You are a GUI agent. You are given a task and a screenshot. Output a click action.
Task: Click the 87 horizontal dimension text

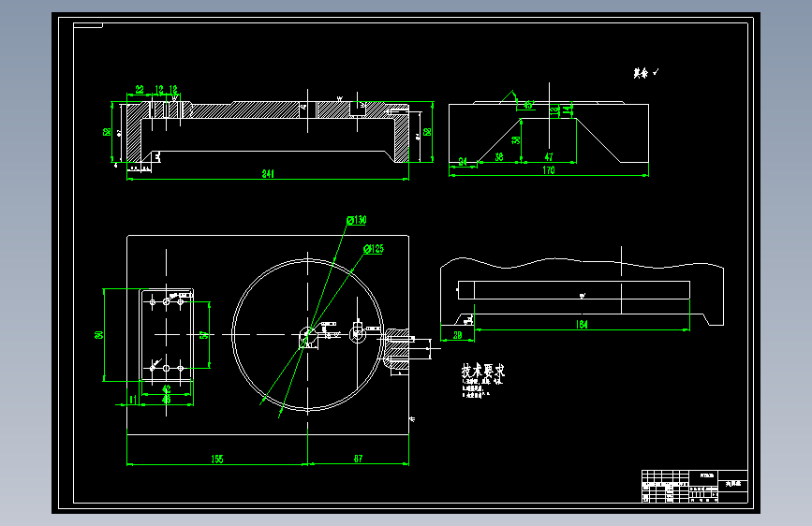359,459
